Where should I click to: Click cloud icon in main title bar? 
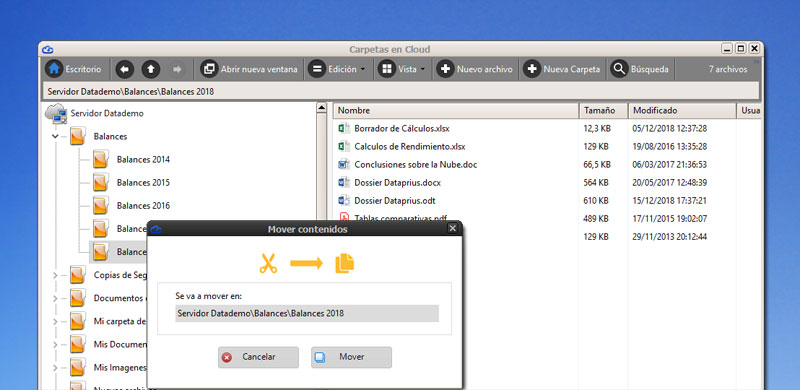pyautogui.click(x=48, y=50)
